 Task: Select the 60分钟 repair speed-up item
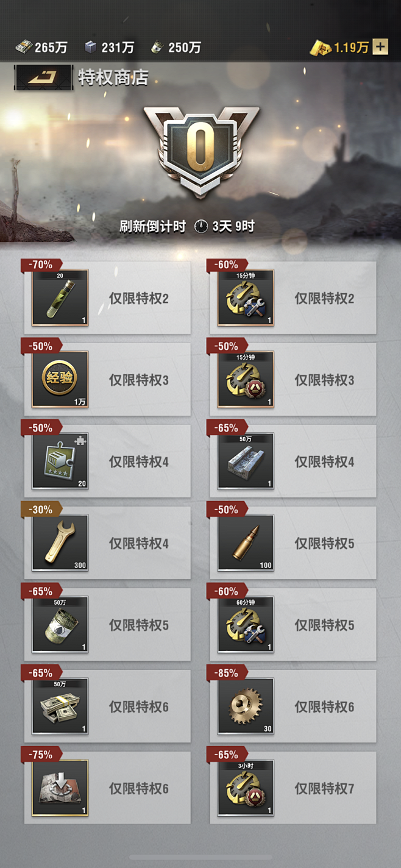coord(246,625)
